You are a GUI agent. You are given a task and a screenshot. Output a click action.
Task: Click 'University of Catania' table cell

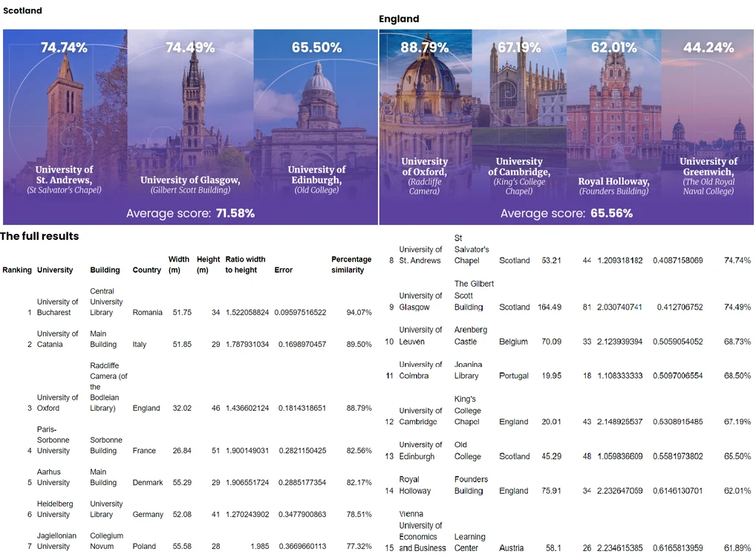57,339
